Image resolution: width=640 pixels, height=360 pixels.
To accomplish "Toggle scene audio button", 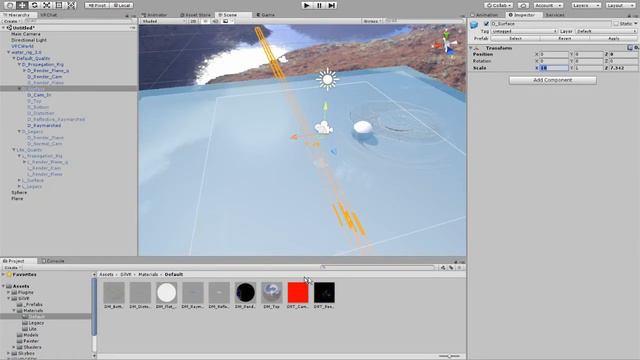I will (x=216, y=21).
